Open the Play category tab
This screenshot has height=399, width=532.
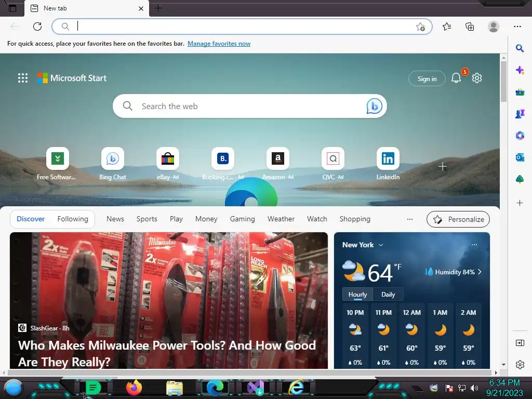[176, 219]
